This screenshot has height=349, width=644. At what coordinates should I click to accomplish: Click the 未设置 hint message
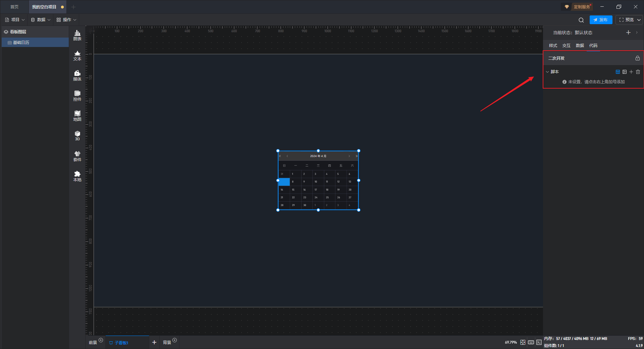point(594,82)
